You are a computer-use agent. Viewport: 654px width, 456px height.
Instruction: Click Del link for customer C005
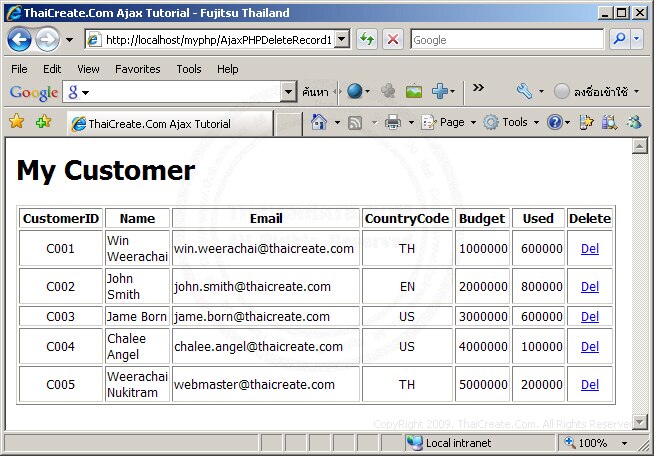point(590,385)
